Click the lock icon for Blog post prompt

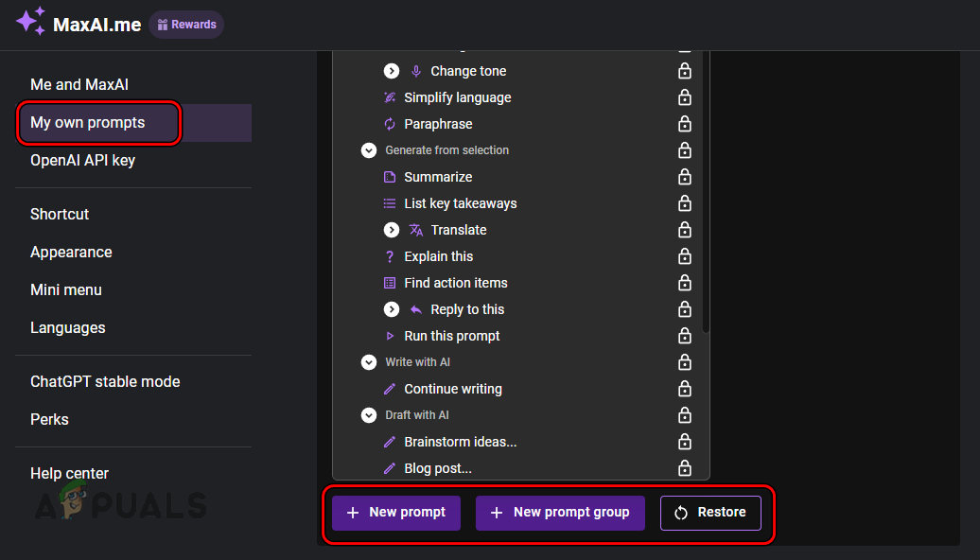tap(684, 467)
